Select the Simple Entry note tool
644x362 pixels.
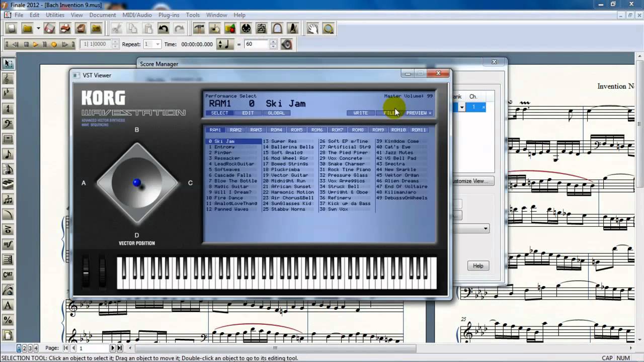coord(8,154)
